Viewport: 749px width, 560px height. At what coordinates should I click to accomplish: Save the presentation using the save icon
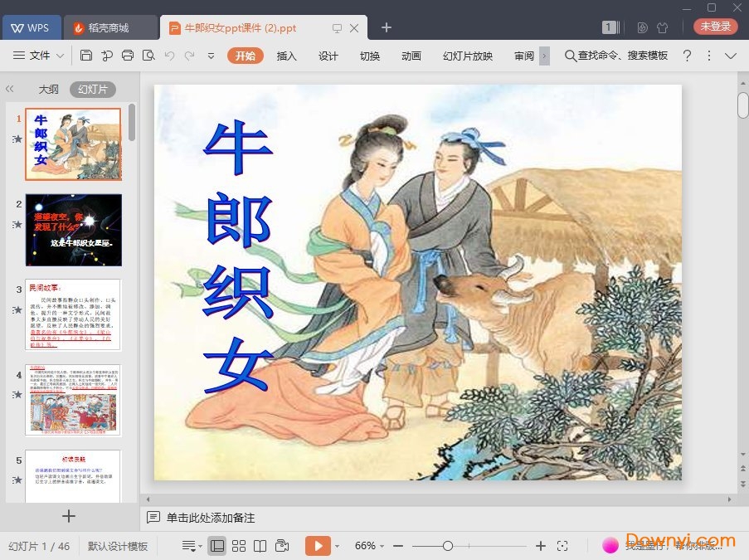point(87,56)
